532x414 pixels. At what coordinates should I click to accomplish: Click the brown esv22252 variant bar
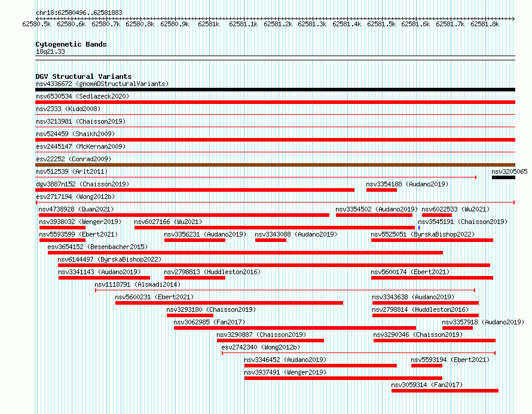(x=275, y=165)
